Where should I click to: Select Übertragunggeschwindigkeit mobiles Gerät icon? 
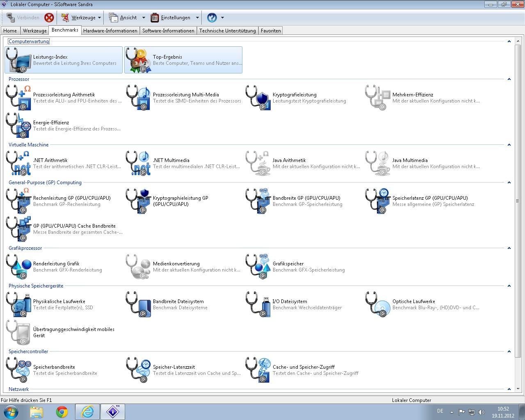coord(19,332)
